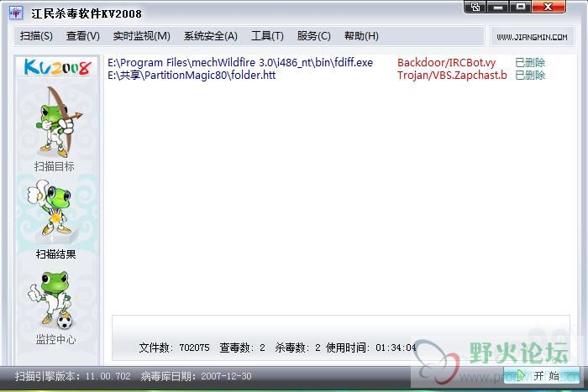This screenshot has height=392, width=588.
Task: Close the KV2008 window
Action: pos(549,7)
